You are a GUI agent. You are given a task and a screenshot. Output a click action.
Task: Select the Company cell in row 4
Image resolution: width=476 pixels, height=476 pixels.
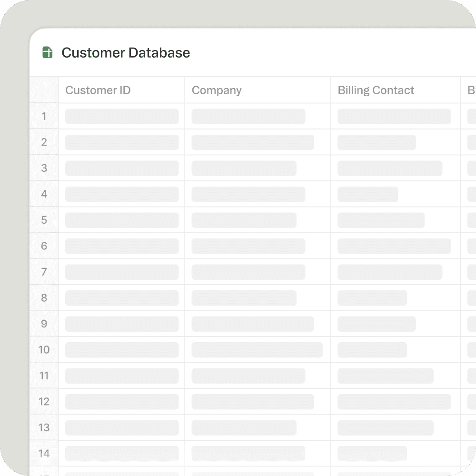[x=258, y=194]
